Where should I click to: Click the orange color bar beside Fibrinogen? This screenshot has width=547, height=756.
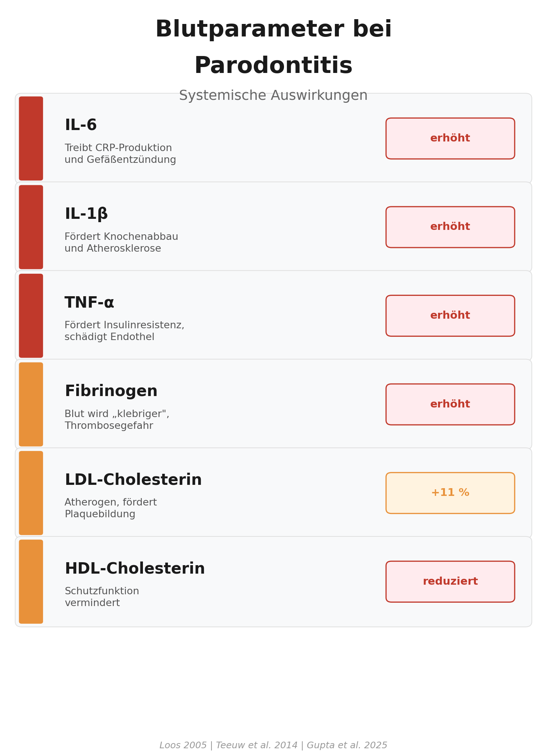(31, 404)
